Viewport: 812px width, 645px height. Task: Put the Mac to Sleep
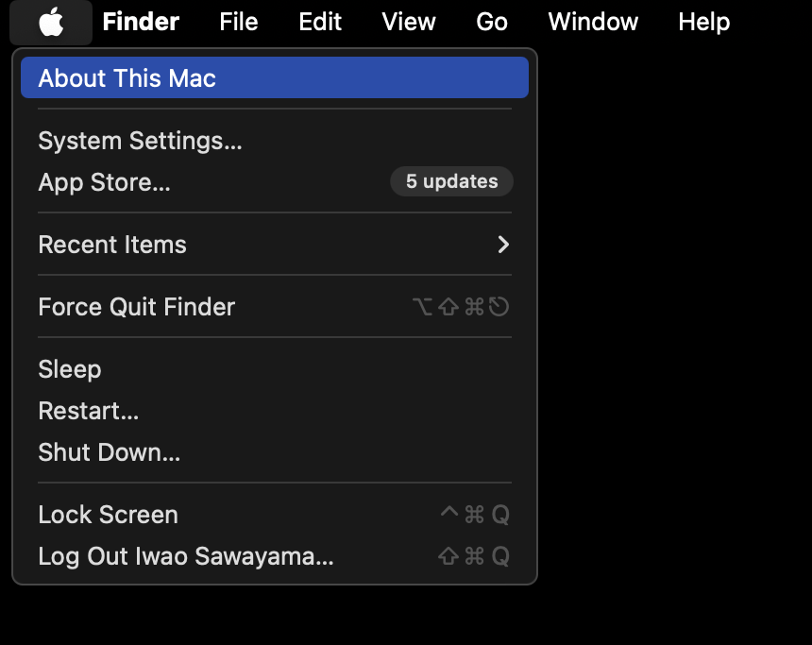click(x=69, y=369)
